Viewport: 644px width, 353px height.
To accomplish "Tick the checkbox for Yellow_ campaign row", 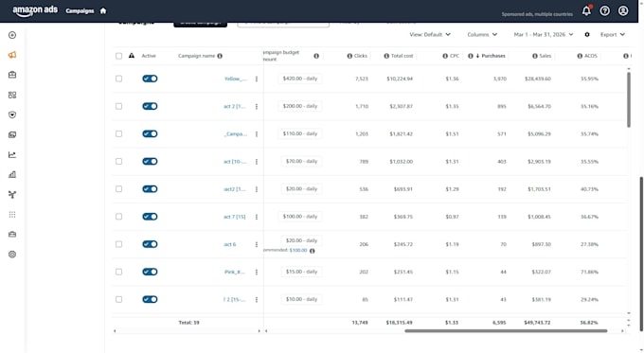I will tap(118, 79).
